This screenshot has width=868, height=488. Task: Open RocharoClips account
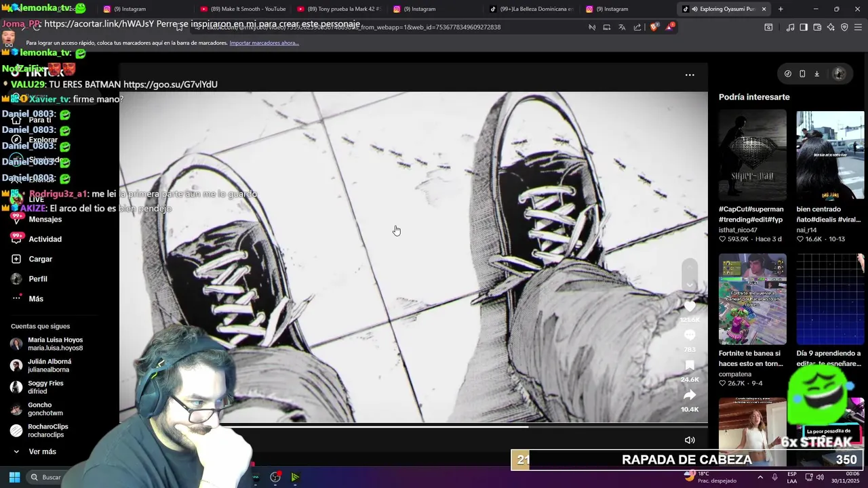pos(39,430)
